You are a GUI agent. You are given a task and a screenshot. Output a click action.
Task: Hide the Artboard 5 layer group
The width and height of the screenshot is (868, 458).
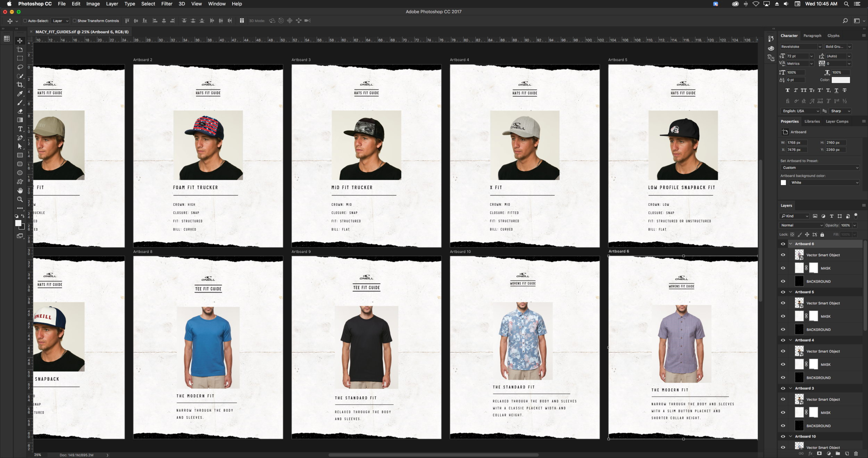pyautogui.click(x=783, y=292)
